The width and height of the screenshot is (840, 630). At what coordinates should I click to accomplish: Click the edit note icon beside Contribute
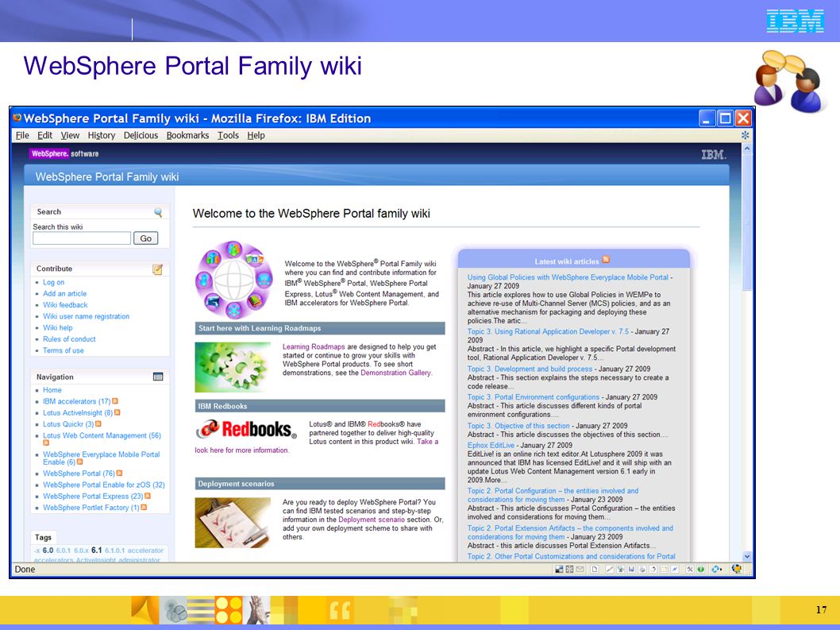tap(157, 269)
